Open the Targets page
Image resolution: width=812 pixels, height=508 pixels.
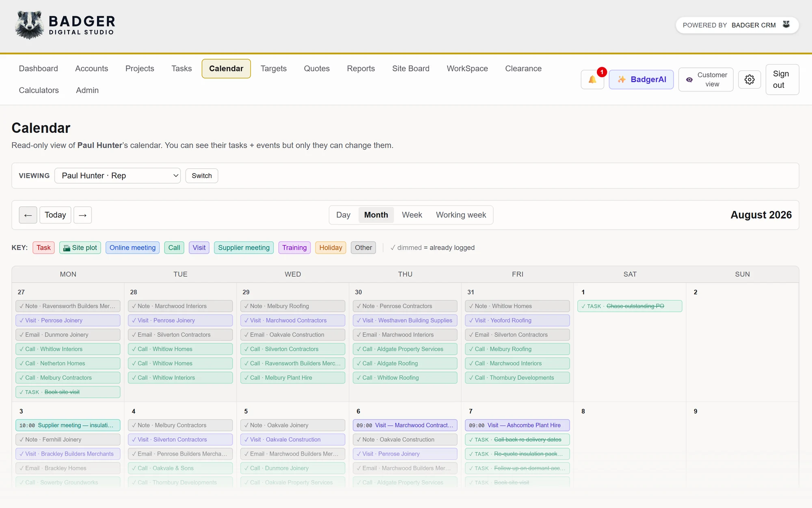tap(274, 69)
